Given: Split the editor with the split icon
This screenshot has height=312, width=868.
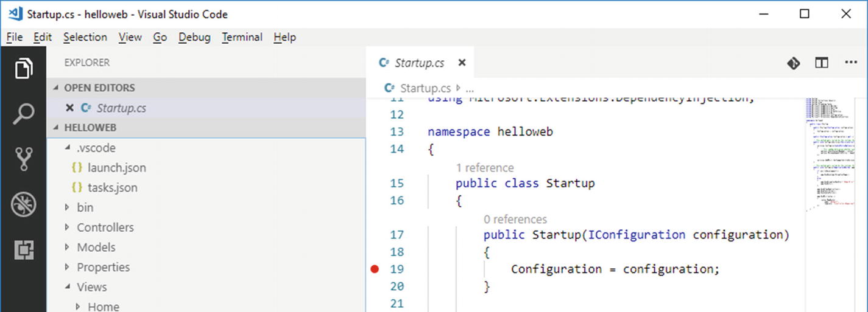Looking at the screenshot, I should point(822,63).
